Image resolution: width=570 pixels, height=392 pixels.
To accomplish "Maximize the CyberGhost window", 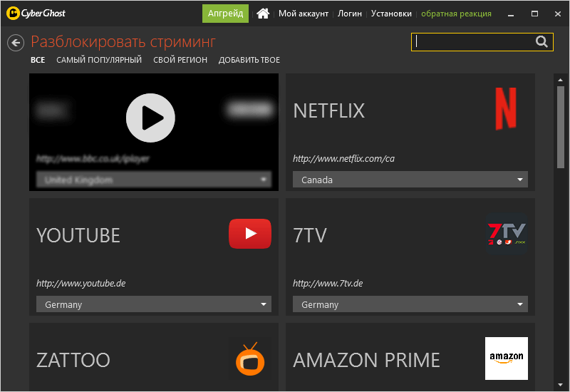I will tap(534, 14).
